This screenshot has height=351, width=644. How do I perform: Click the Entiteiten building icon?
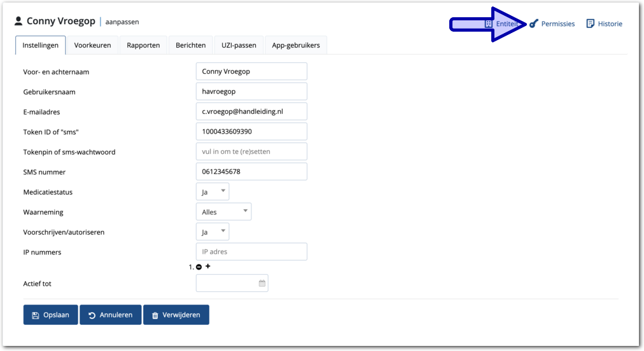489,24
